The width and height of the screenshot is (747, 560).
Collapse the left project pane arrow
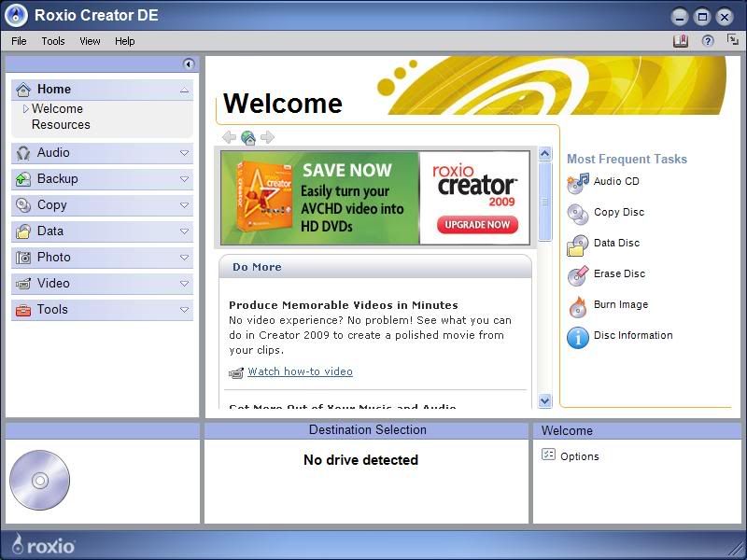189,63
